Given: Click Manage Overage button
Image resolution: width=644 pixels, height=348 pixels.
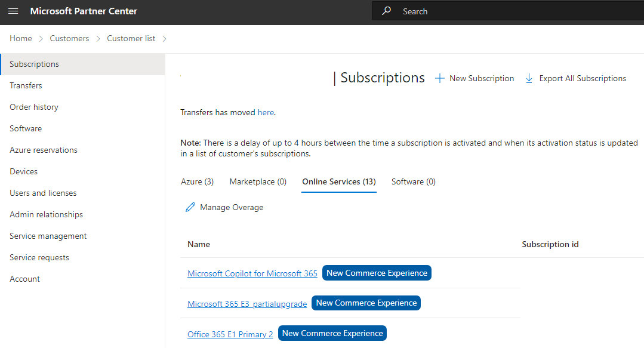Looking at the screenshot, I should 224,207.
